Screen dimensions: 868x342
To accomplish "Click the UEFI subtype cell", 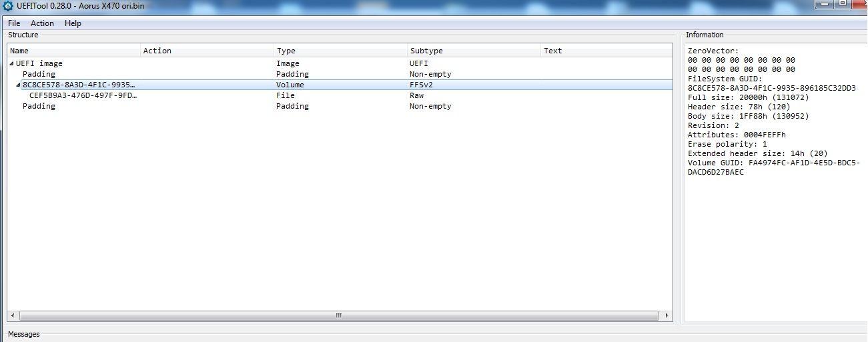I will pos(419,64).
